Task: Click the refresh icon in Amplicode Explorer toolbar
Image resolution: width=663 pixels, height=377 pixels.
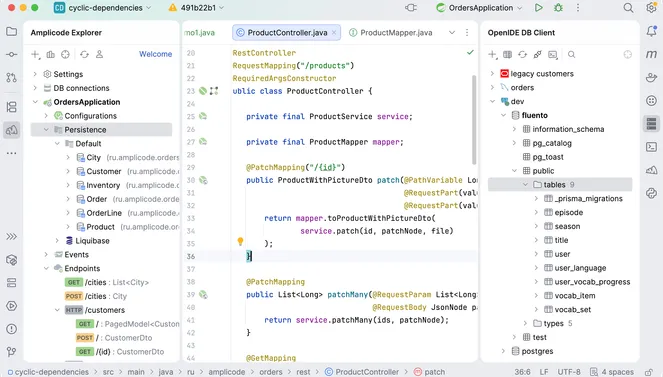Action: [85, 54]
